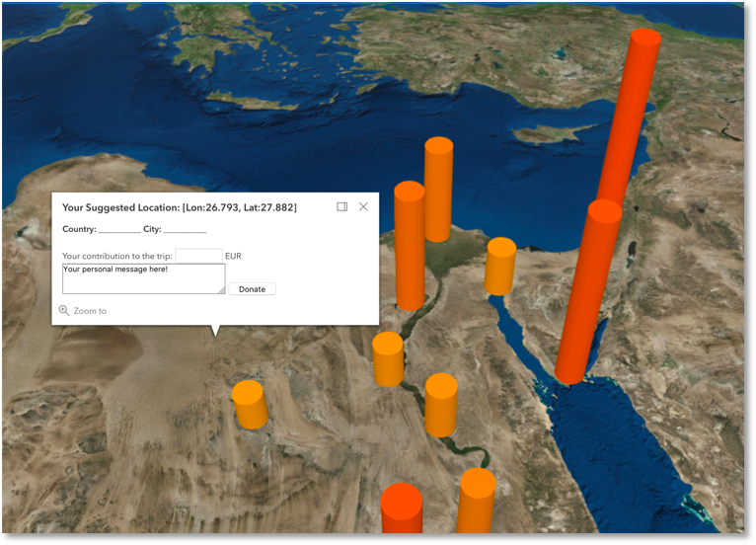Dock the Suggested Location popup
The height and width of the screenshot is (545, 756).
click(342, 206)
